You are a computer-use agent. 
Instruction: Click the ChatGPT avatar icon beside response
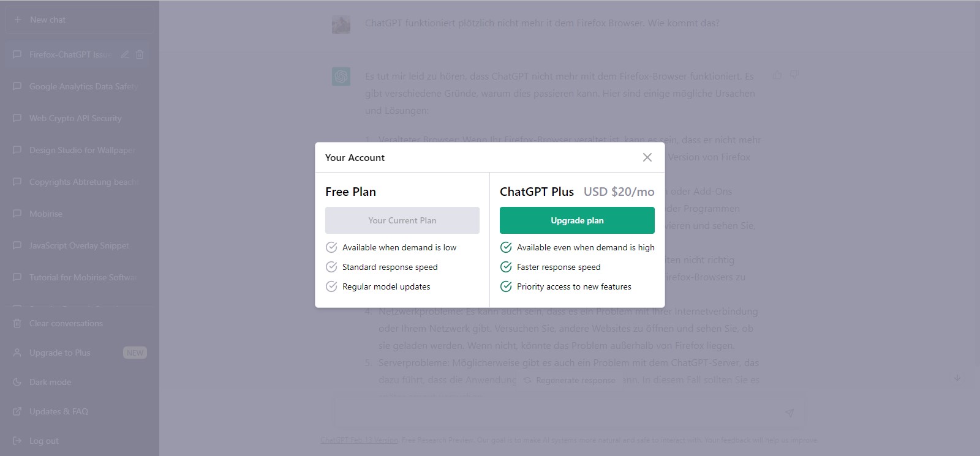341,77
